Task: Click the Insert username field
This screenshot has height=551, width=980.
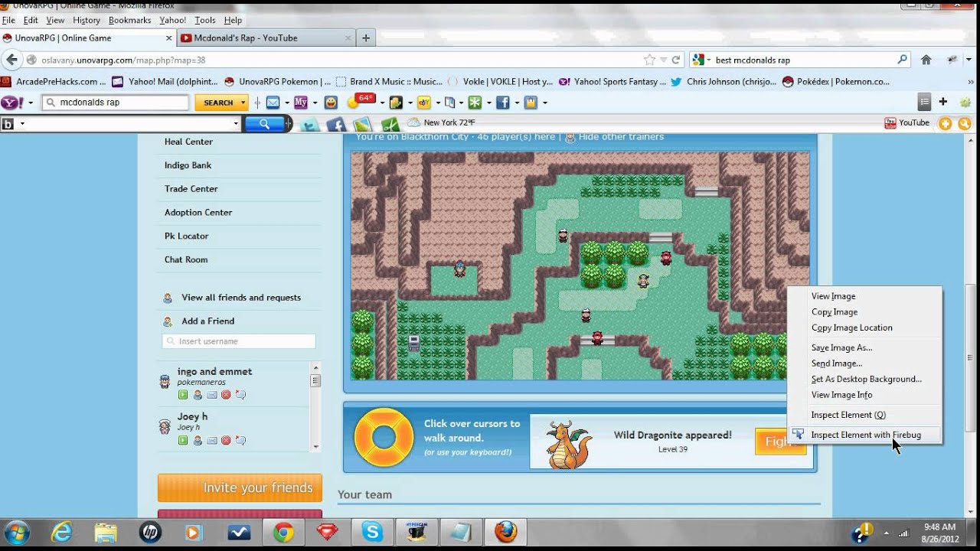Action: point(239,341)
